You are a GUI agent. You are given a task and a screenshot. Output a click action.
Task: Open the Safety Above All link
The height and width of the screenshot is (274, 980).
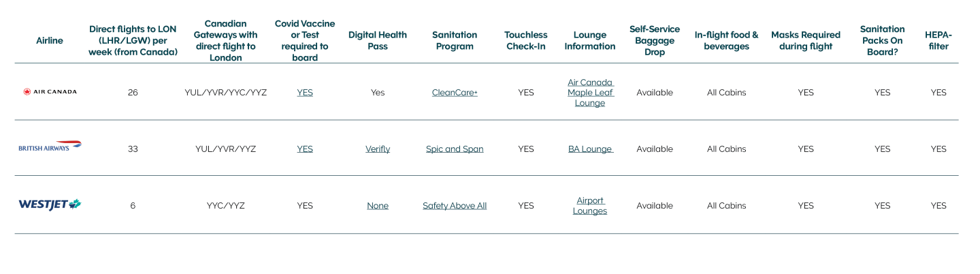coord(455,206)
